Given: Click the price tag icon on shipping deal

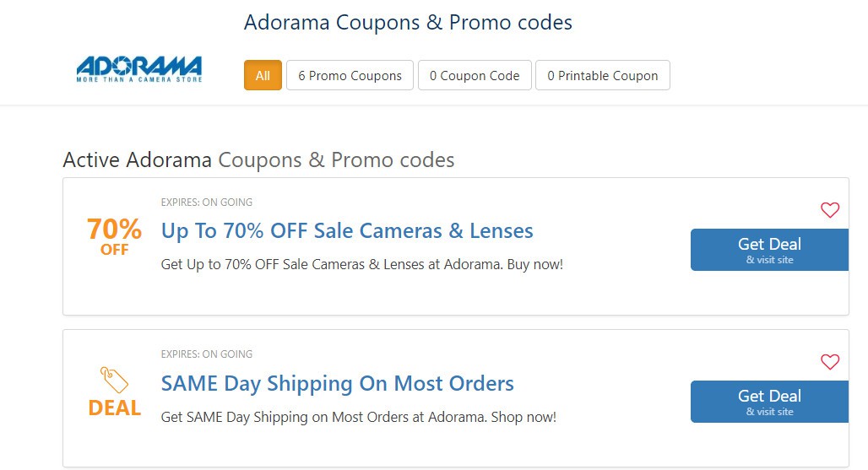Looking at the screenshot, I should (x=114, y=379).
